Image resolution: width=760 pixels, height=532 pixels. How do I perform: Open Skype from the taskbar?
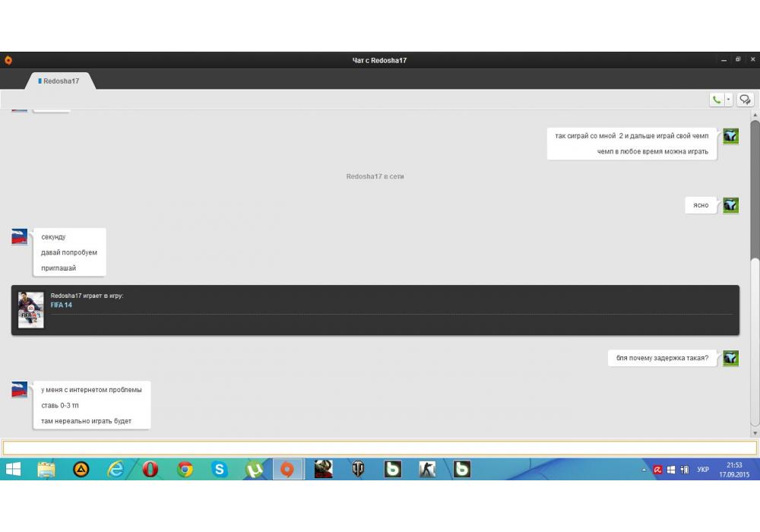pyautogui.click(x=219, y=469)
